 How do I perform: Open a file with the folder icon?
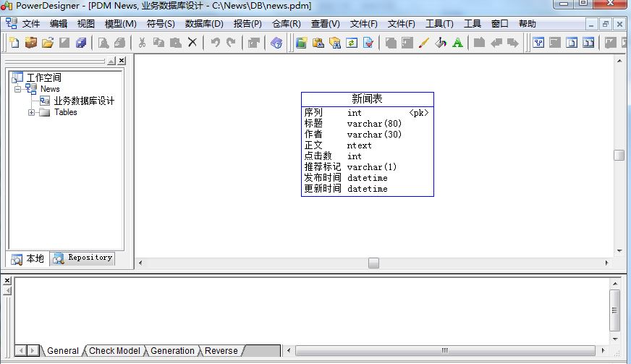coord(48,42)
